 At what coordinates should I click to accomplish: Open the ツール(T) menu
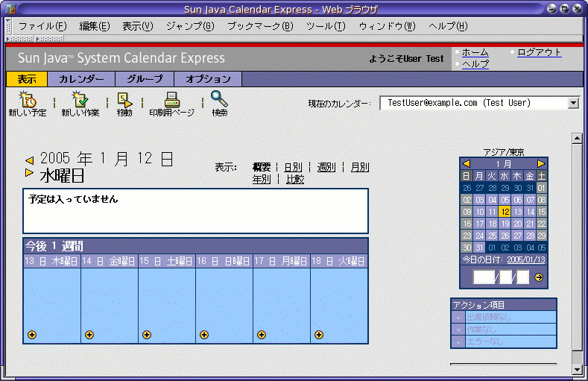(326, 26)
